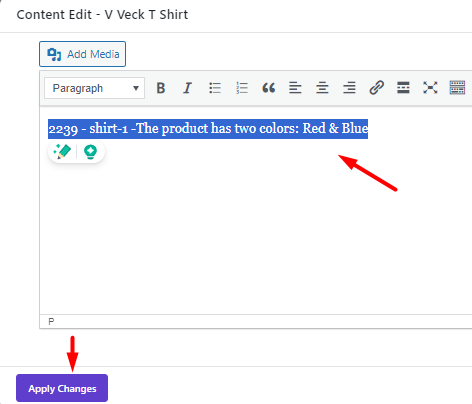The height and width of the screenshot is (404, 472).
Task: Insert a blockquote
Action: click(x=269, y=88)
